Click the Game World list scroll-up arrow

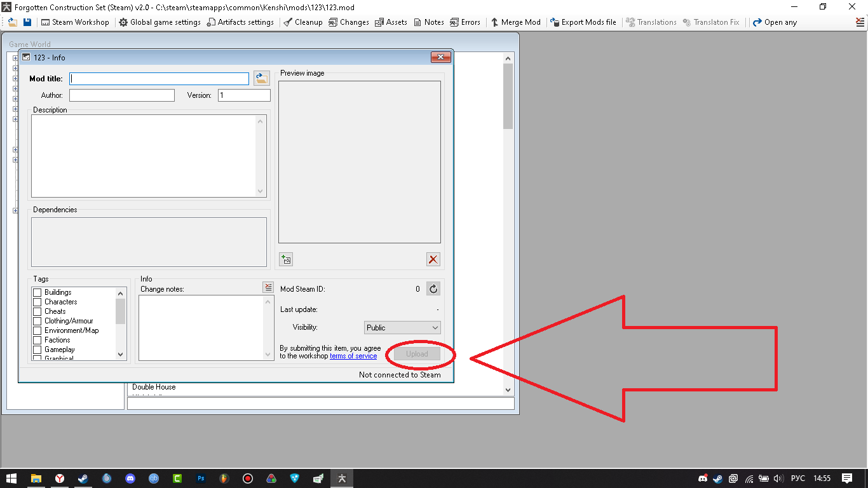point(508,58)
